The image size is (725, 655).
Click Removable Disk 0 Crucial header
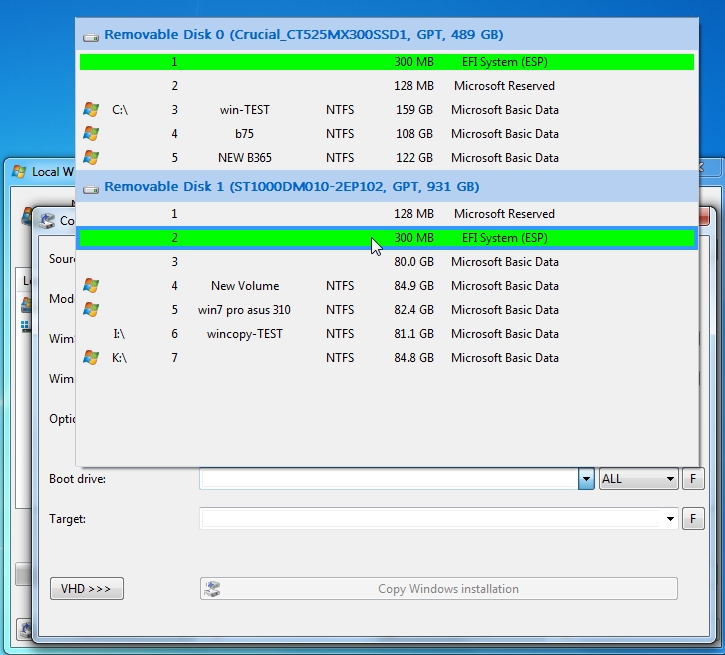pyautogui.click(x=387, y=35)
